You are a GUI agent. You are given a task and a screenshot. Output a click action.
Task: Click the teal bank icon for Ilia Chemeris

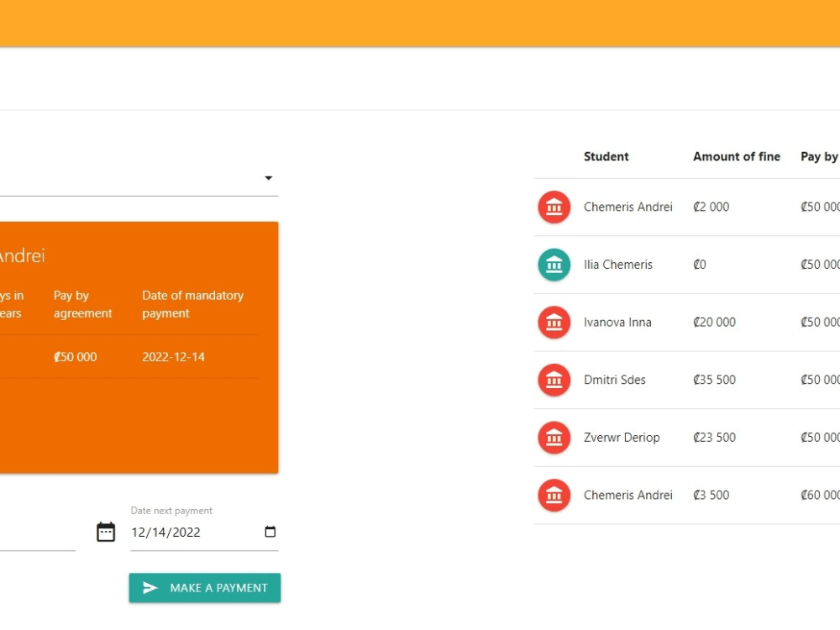coord(554,265)
